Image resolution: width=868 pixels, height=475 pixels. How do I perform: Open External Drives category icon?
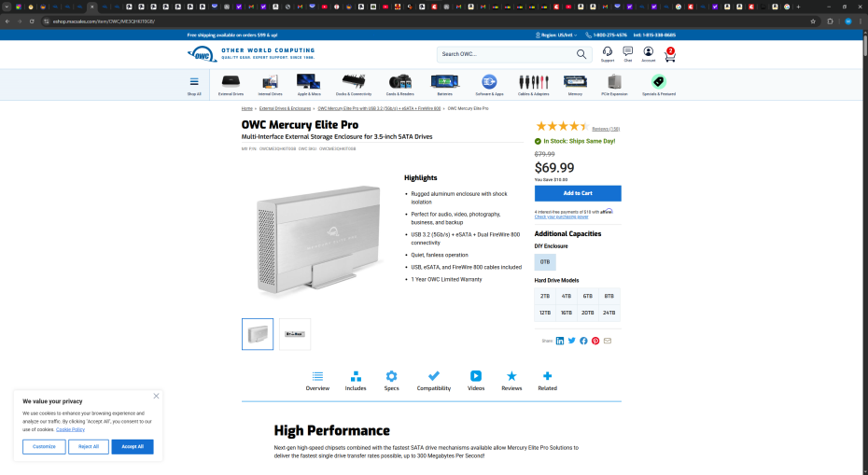click(x=231, y=81)
